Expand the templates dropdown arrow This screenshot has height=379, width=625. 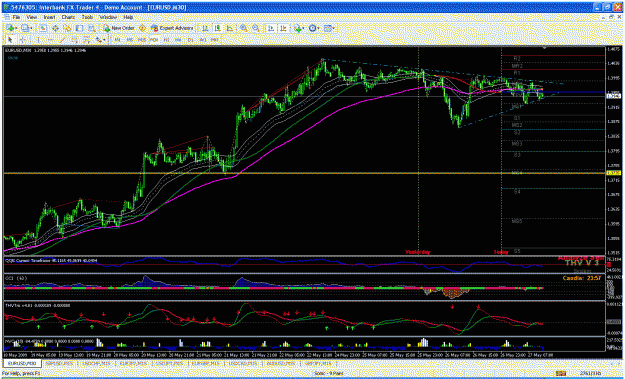point(334,28)
